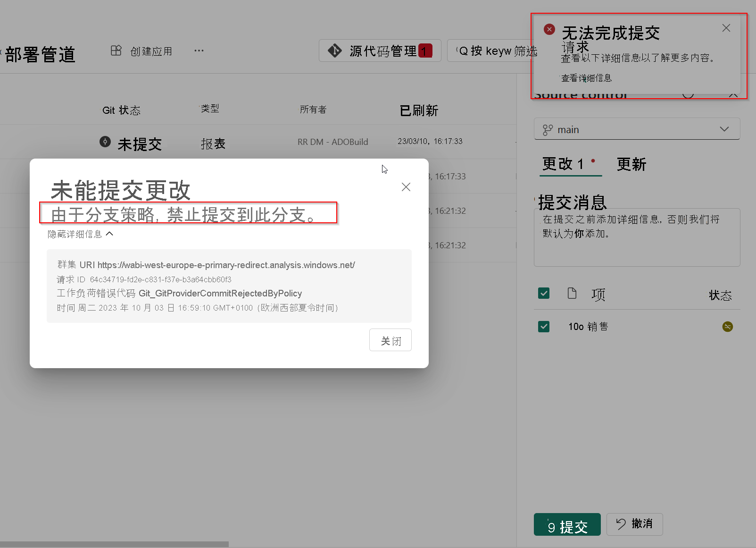The image size is (756, 548).
Task: Open the main branch dropdown
Action: click(724, 129)
